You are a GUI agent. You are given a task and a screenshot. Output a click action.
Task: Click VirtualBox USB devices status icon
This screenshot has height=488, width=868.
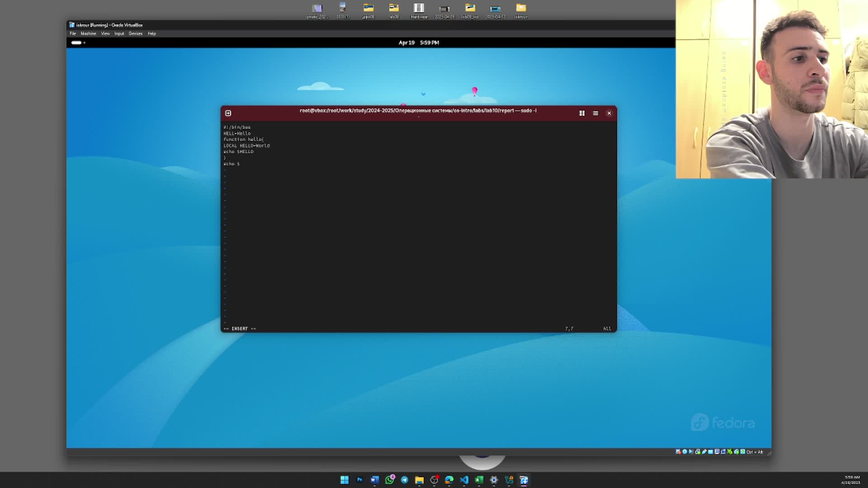(704, 452)
